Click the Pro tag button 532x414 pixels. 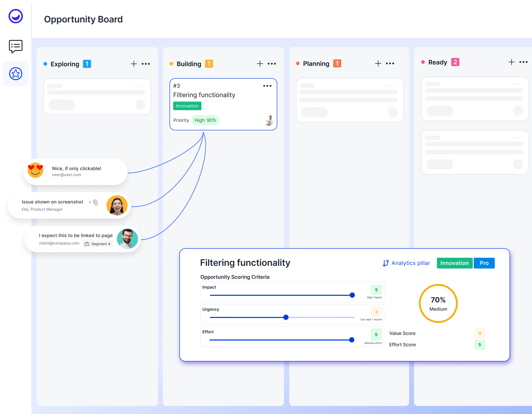pos(484,263)
